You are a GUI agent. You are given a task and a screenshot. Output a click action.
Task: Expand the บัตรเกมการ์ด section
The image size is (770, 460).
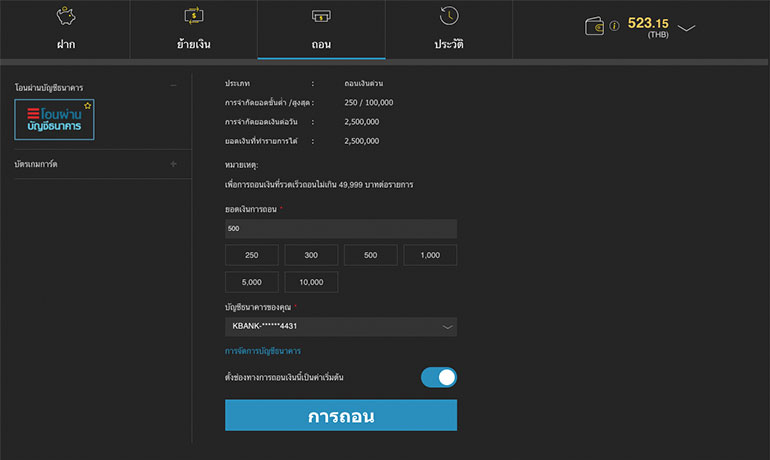tap(173, 164)
